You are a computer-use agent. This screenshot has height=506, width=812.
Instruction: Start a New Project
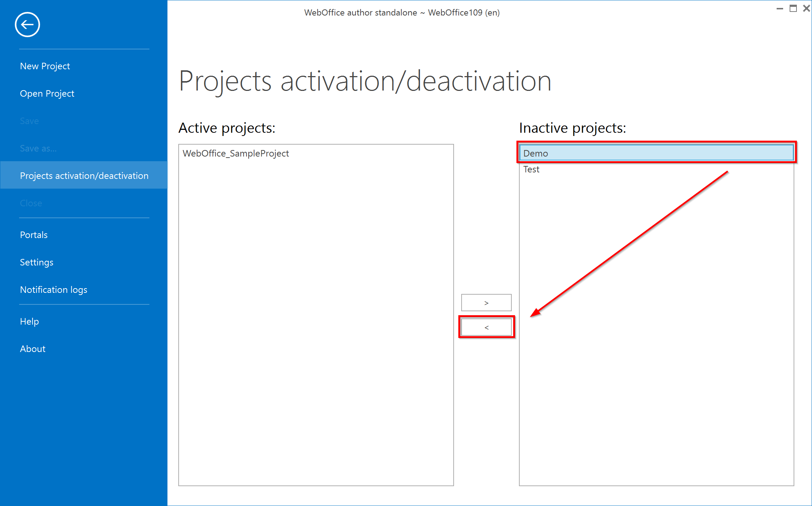click(x=45, y=66)
